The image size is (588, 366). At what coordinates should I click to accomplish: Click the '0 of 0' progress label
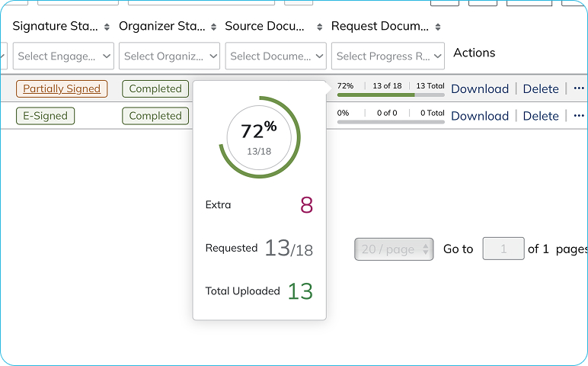pos(387,113)
